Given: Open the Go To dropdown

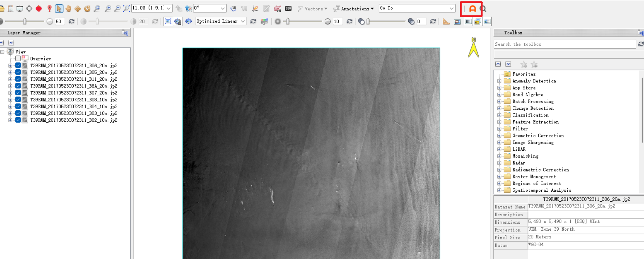Looking at the screenshot, I should point(452,8).
